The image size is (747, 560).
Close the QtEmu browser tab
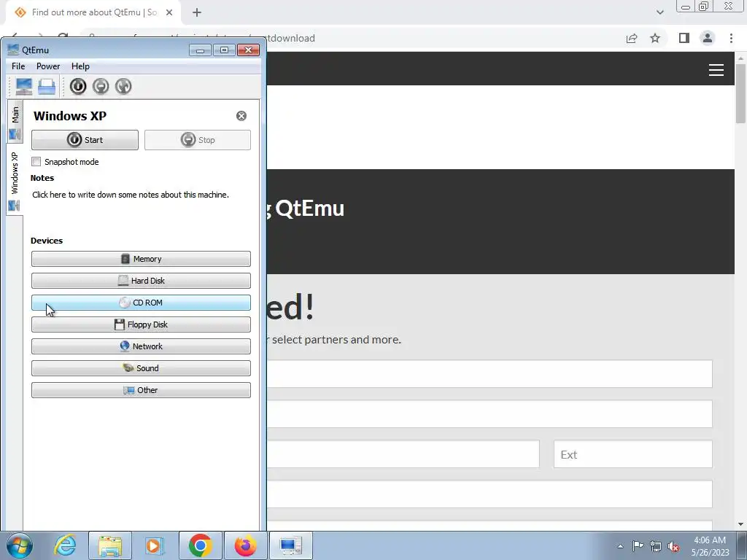click(x=169, y=12)
